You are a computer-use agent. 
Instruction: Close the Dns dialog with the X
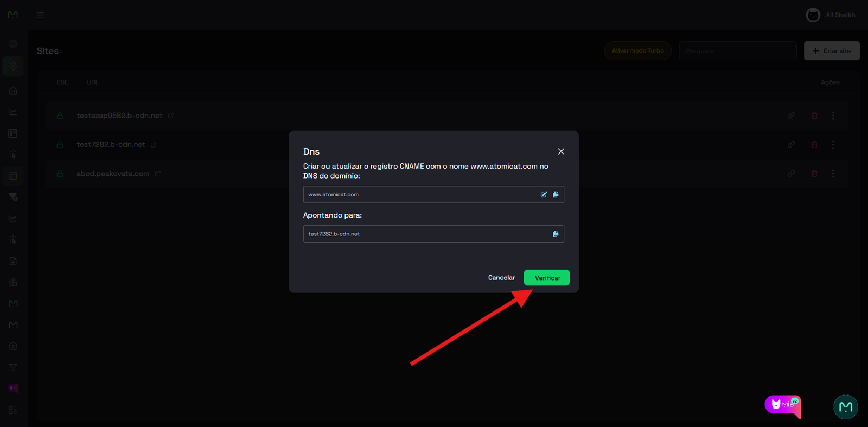[561, 151]
